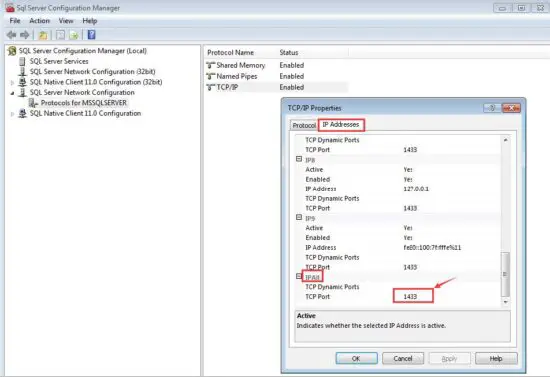Click the IP9 IP Address fe80 value

(x=432, y=248)
